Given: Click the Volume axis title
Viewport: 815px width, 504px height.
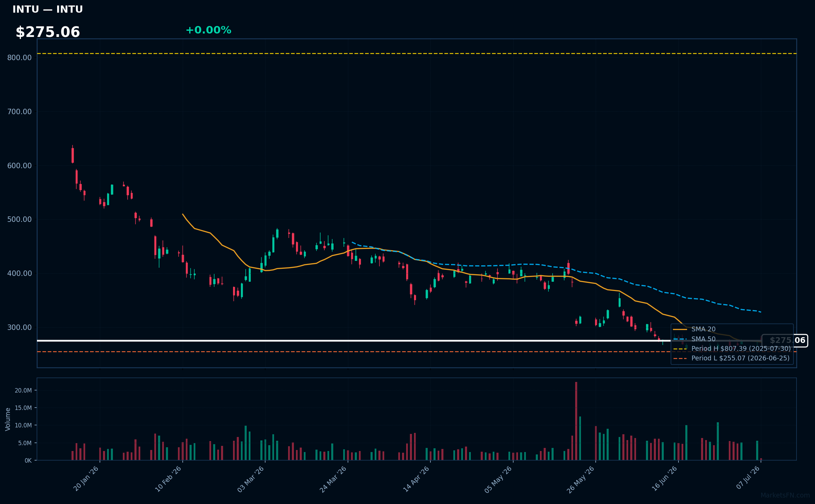Looking at the screenshot, I should [x=8, y=419].
